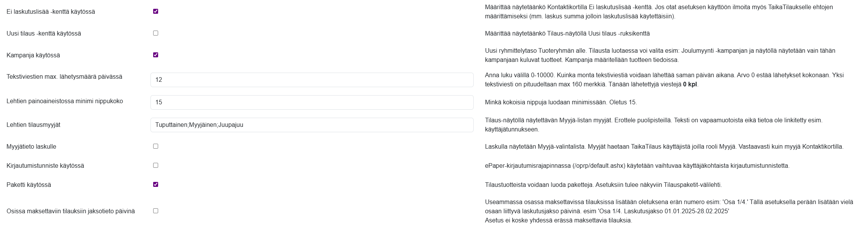Screen dimensions: 868x227
Task: Click the 'Lehtien tilausmyyjät' label text
Action: click(x=33, y=125)
